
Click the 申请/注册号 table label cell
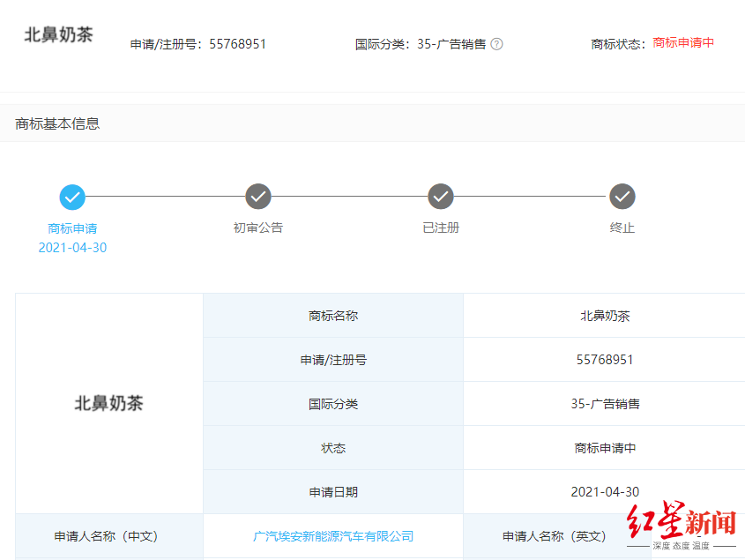[333, 360]
